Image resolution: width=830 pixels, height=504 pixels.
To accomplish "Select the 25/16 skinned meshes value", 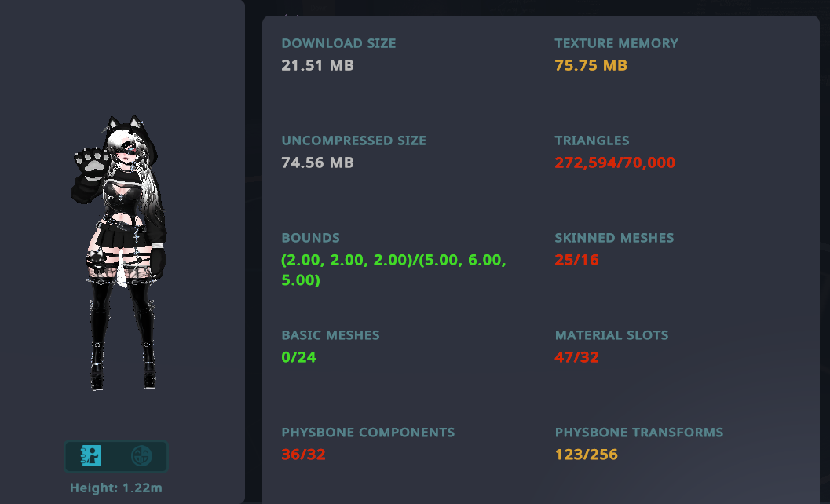I will pyautogui.click(x=576, y=260).
